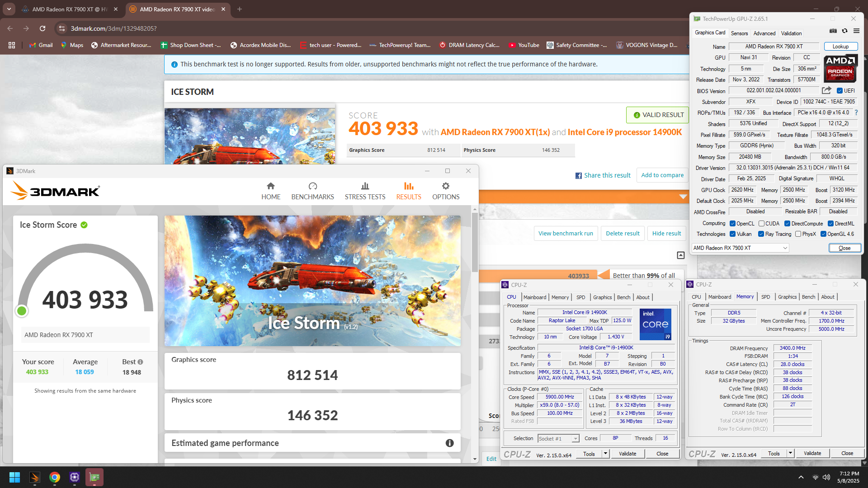Click the 3DMark window vertical scrollbar
Image resolution: width=868 pixels, height=488 pixels.
coord(475,242)
